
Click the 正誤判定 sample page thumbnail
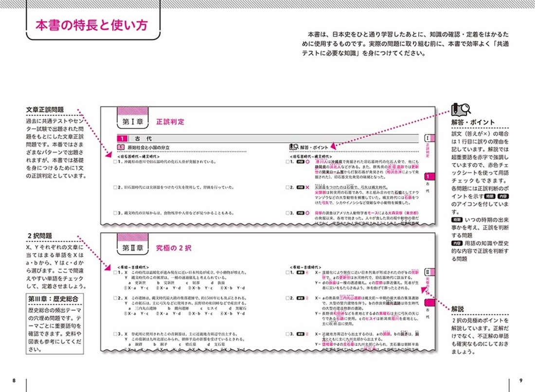pyautogui.click(x=268, y=166)
